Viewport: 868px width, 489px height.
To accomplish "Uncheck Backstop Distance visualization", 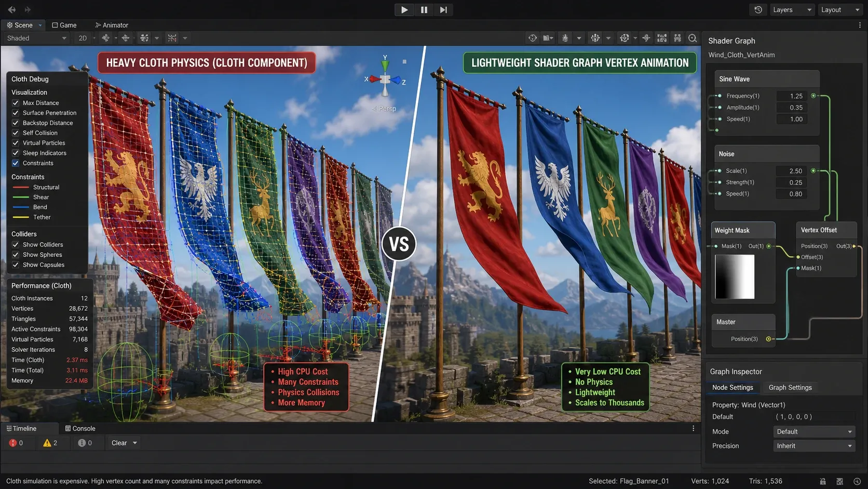I will tap(16, 123).
